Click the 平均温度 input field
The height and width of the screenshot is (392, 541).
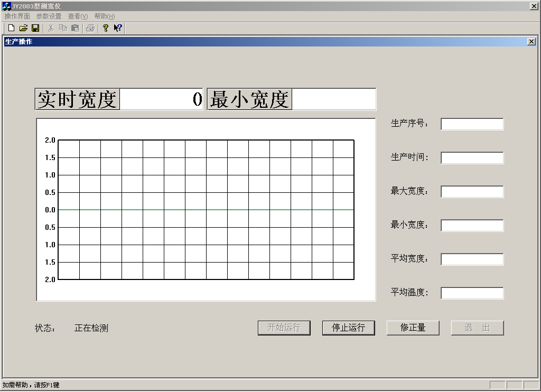pos(472,293)
